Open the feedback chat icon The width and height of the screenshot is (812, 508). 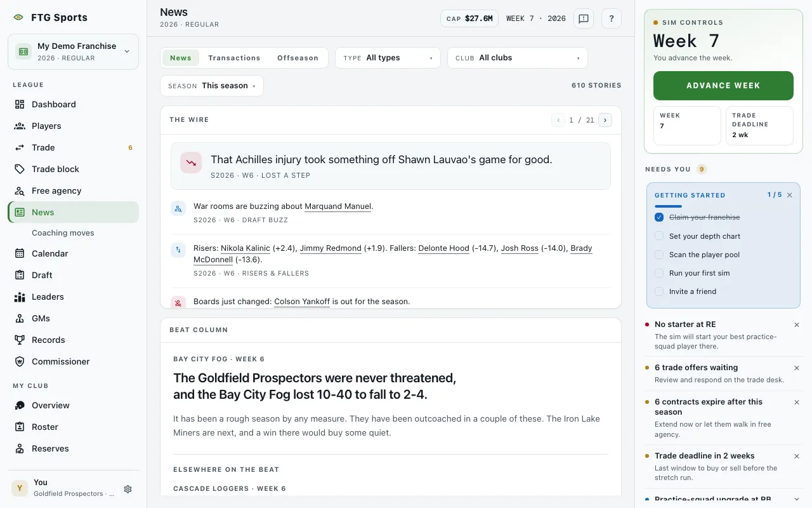584,18
